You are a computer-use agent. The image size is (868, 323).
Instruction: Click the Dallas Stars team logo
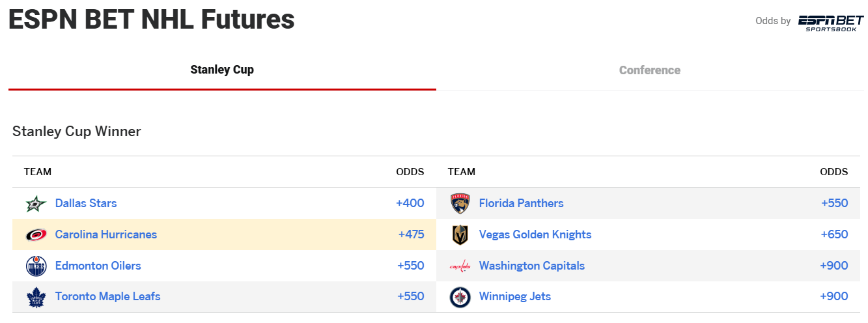[x=36, y=204]
